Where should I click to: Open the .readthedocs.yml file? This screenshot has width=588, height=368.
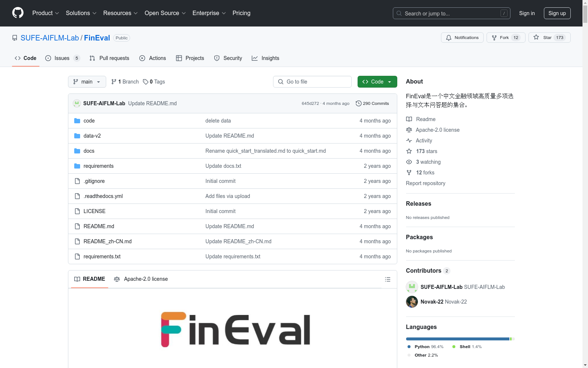pos(103,196)
